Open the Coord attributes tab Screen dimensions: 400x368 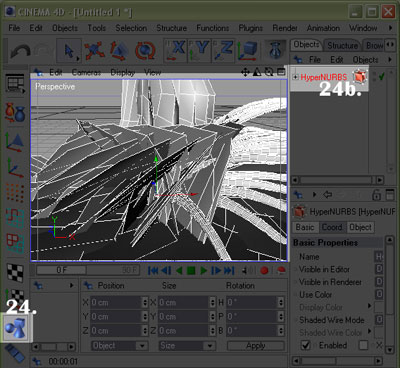332,227
